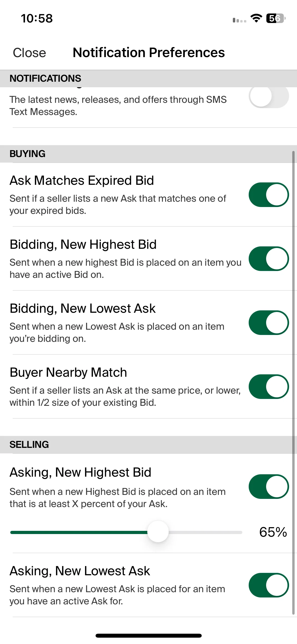This screenshot has height=644, width=297.
Task: Disable Asking, New Highest Bid toggle
Action: tap(269, 486)
